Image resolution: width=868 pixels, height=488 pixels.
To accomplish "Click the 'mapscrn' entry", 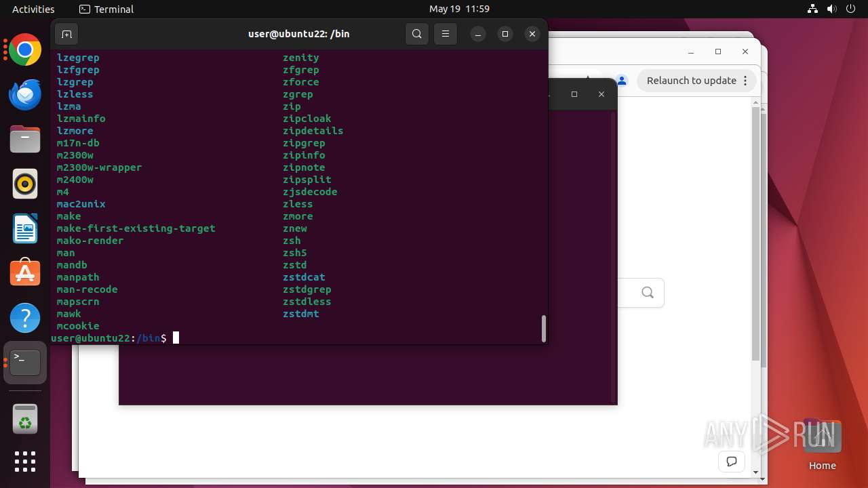I will tap(78, 302).
